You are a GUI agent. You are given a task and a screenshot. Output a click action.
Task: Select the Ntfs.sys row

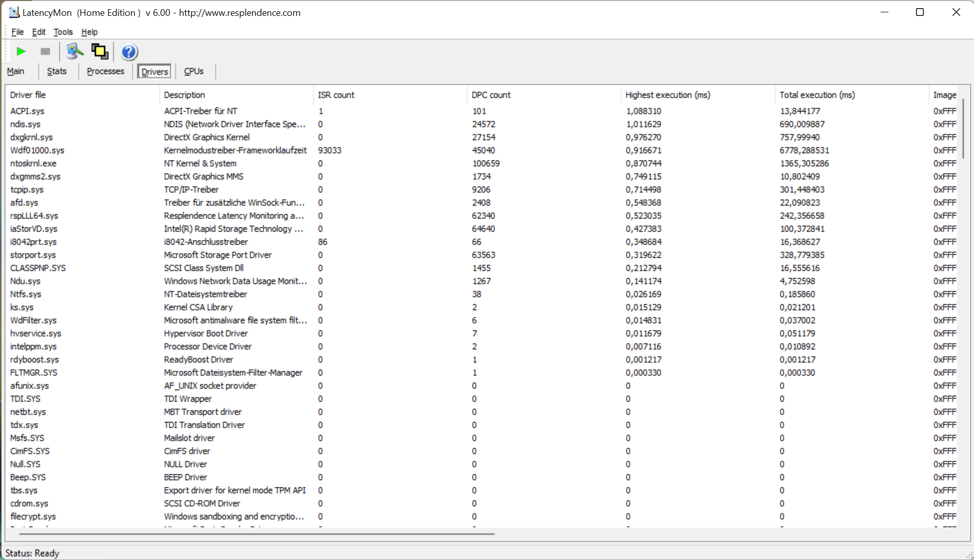482,294
